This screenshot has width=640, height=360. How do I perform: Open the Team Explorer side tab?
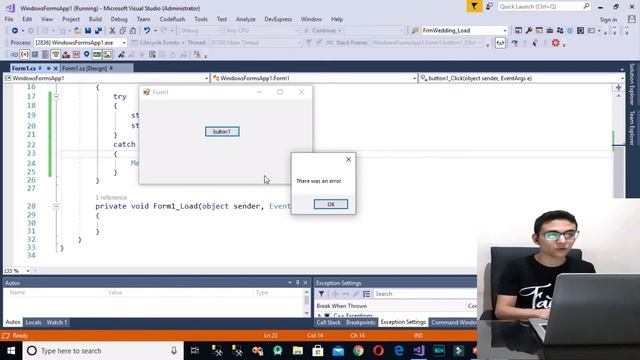(x=631, y=128)
